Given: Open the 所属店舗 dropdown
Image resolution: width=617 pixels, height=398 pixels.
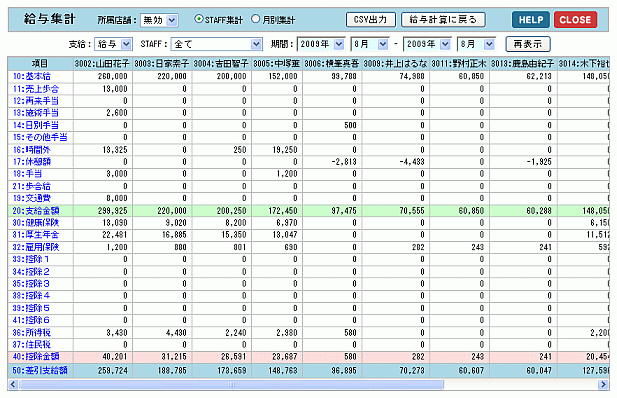Looking at the screenshot, I should (x=159, y=20).
